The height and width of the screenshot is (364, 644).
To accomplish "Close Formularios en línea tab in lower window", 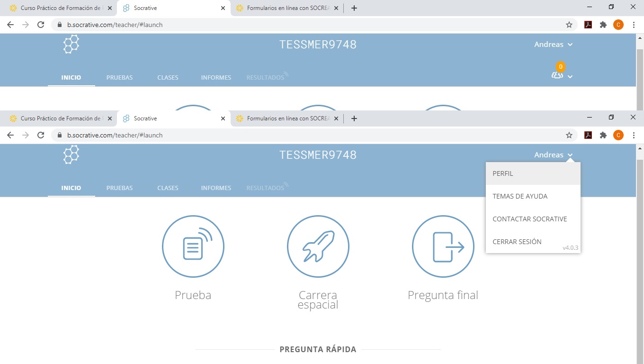I will tap(336, 118).
